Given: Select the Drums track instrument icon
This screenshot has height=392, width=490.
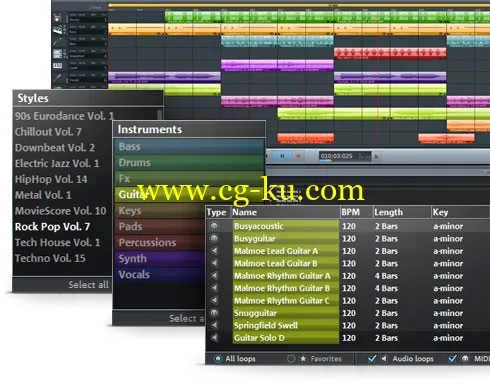Looking at the screenshot, I should (58, 18).
